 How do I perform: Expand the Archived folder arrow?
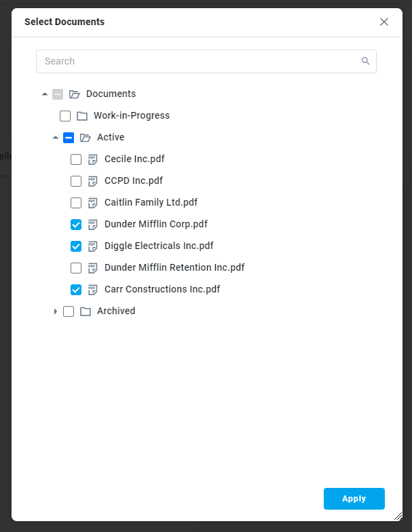pos(56,311)
